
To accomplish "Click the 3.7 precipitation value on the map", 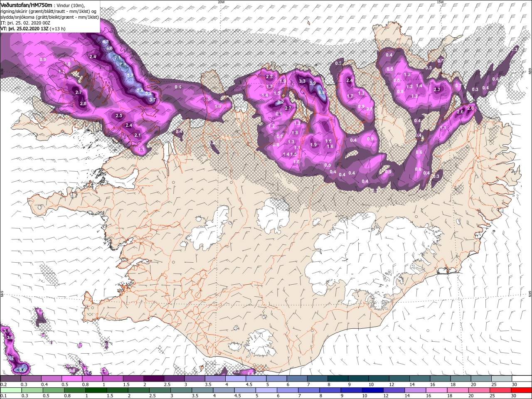I will pos(153,100).
